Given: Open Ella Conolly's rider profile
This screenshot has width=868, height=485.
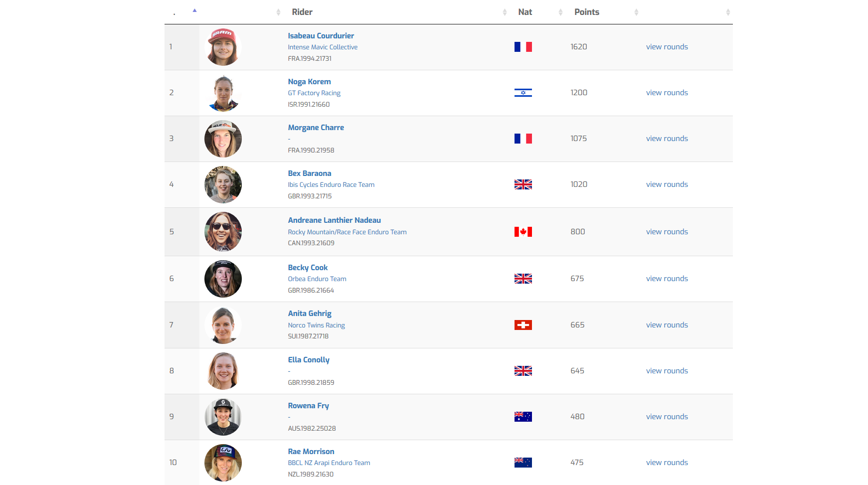Looking at the screenshot, I should click(309, 360).
